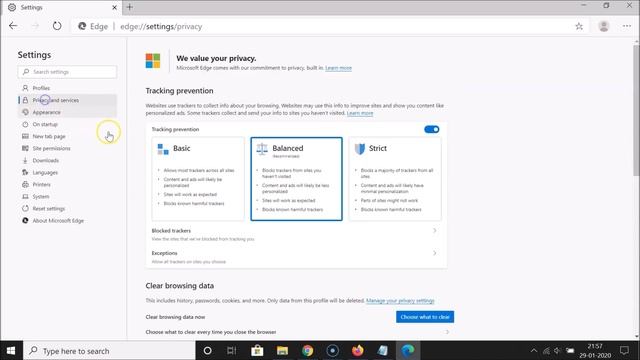The width and height of the screenshot is (640, 360).
Task: Click the Reset settings icon
Action: [25, 209]
